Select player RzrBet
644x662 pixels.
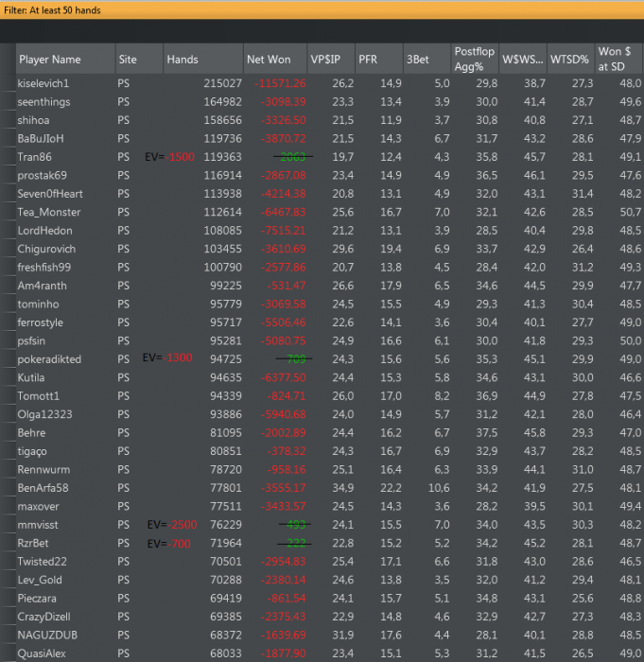(33, 543)
